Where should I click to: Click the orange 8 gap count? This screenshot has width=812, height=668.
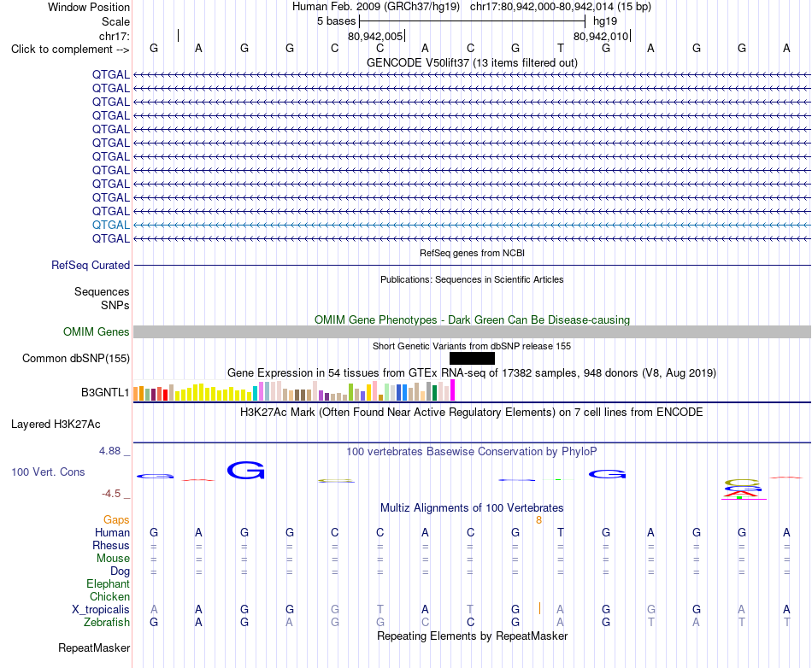538,520
